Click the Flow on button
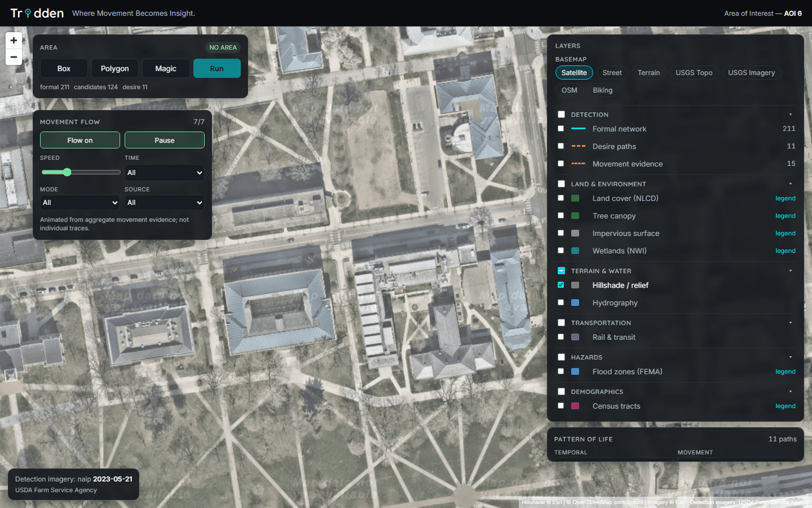Viewport: 812px width, 508px height. [80, 140]
